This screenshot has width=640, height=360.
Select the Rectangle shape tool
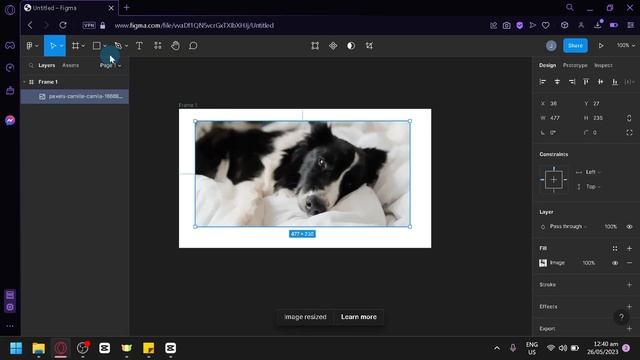coord(97,46)
